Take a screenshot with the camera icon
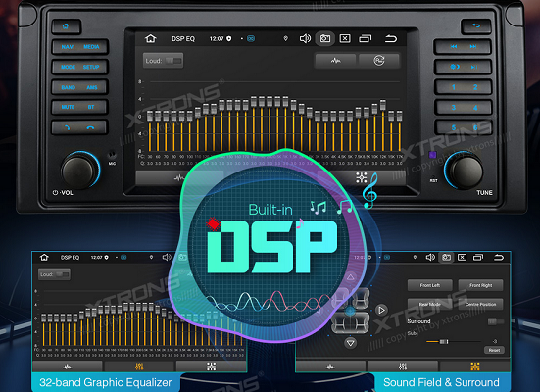 324,38
